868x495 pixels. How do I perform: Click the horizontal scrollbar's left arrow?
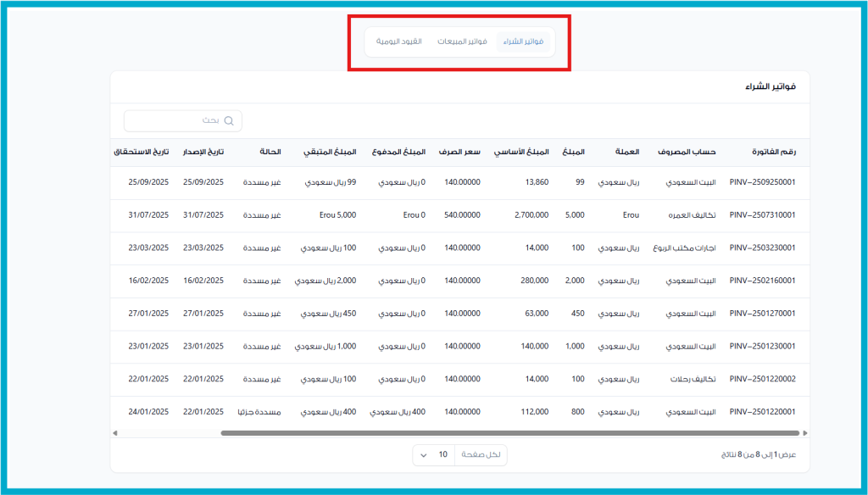tap(114, 433)
